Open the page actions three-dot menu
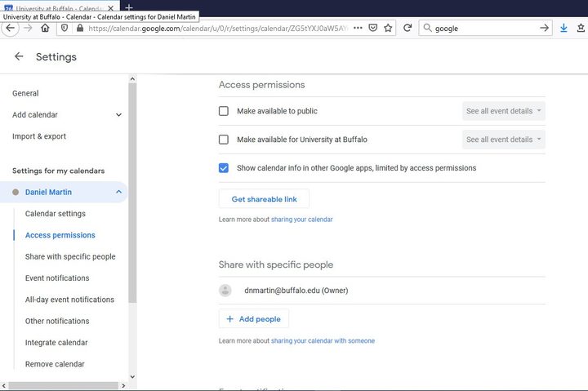 [359, 28]
